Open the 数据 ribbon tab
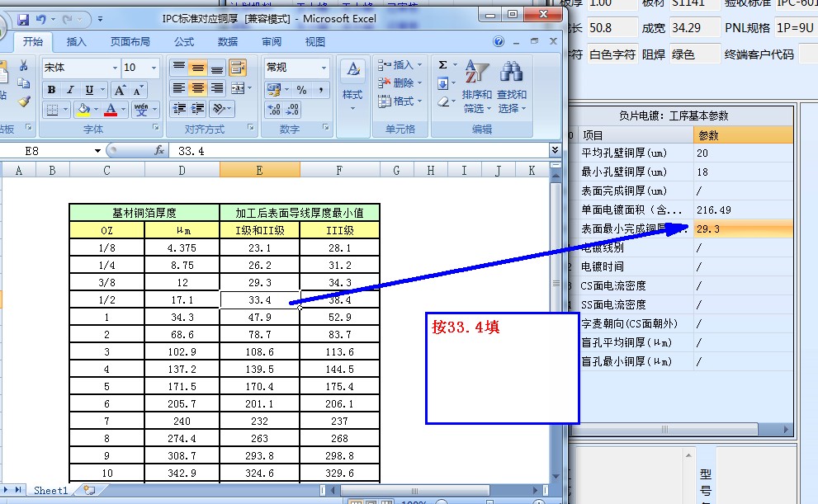This screenshot has width=818, height=504. pos(228,42)
